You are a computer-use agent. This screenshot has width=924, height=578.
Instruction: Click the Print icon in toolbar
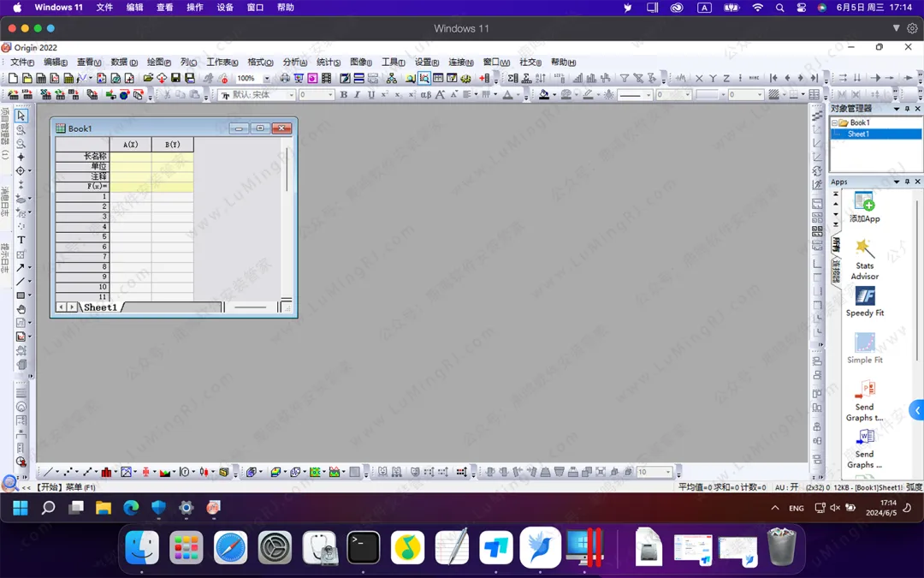click(285, 78)
